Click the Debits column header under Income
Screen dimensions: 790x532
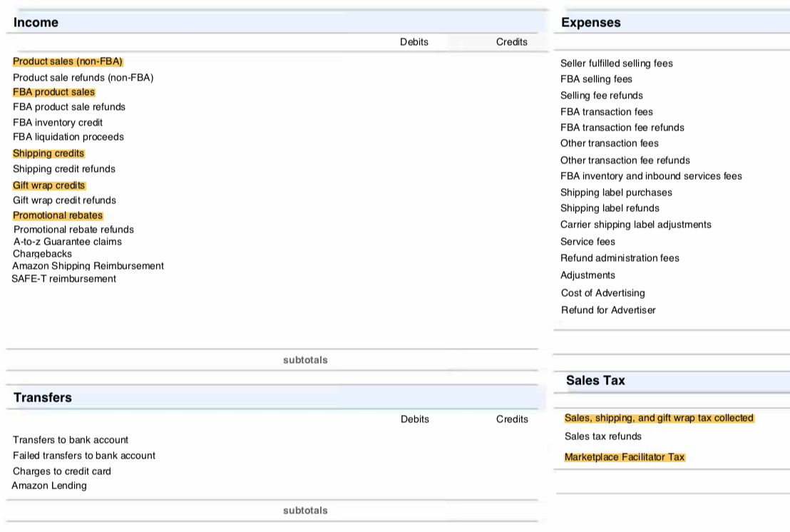414,42
